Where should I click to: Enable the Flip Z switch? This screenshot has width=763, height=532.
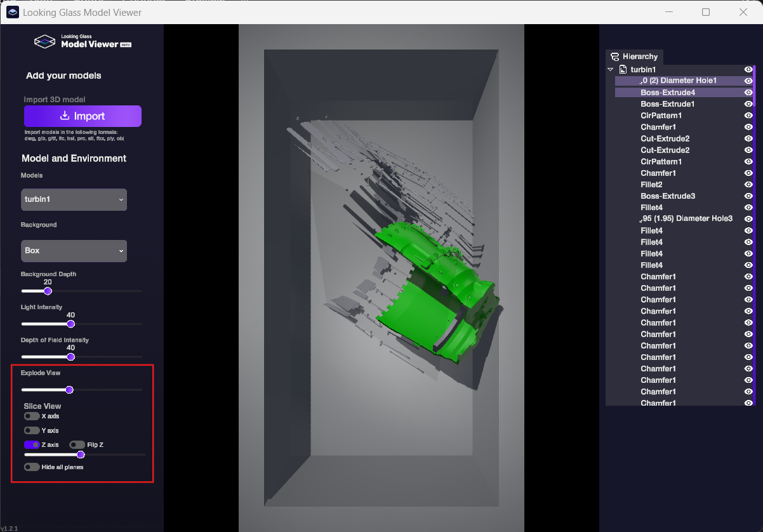[x=77, y=445]
